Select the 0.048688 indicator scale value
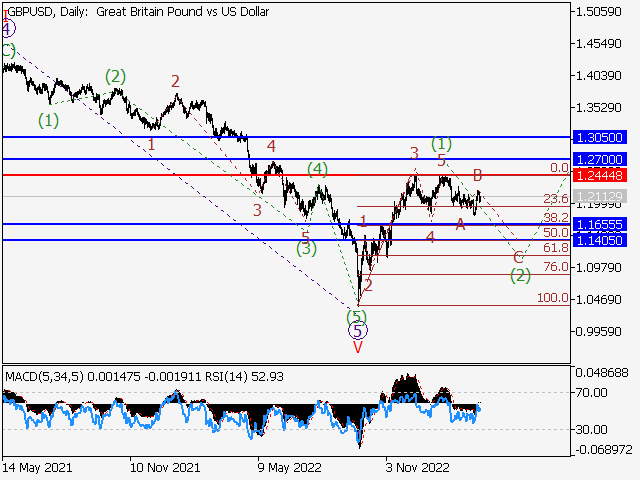The image size is (640, 480). coord(602,373)
